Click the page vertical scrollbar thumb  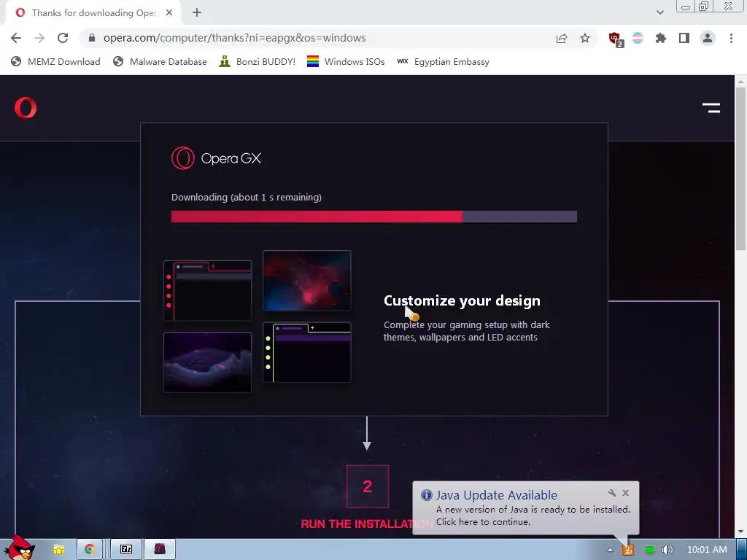click(741, 168)
